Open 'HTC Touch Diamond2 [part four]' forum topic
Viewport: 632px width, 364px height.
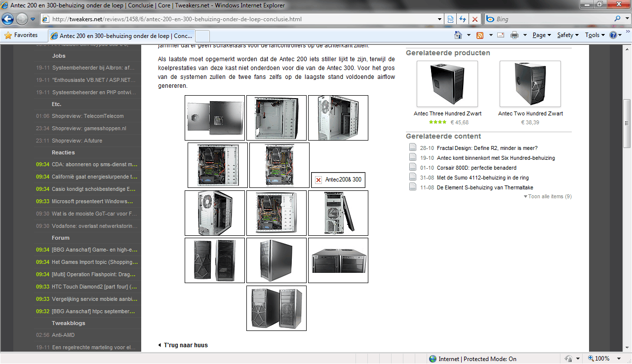coord(94,287)
